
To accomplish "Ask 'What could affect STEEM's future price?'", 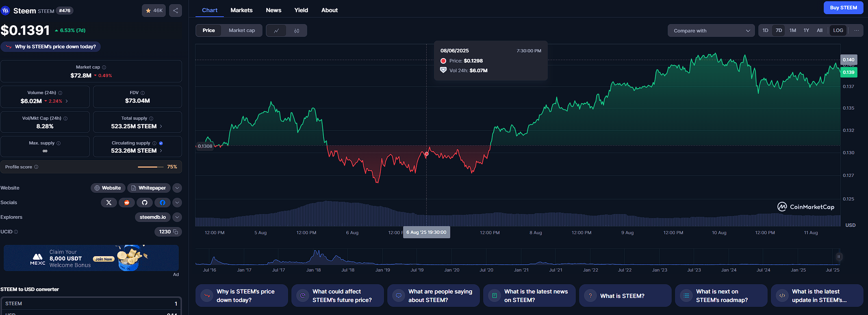I will tap(338, 296).
